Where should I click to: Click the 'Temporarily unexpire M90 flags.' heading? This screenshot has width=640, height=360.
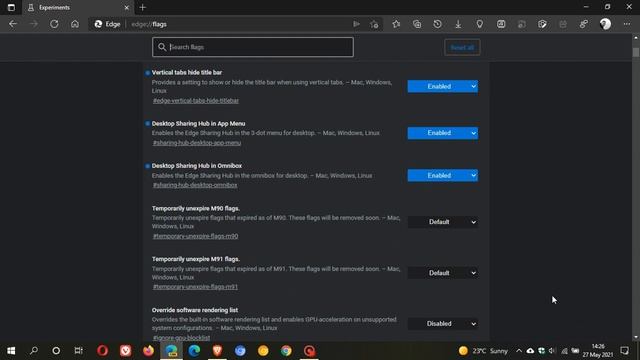click(196, 208)
